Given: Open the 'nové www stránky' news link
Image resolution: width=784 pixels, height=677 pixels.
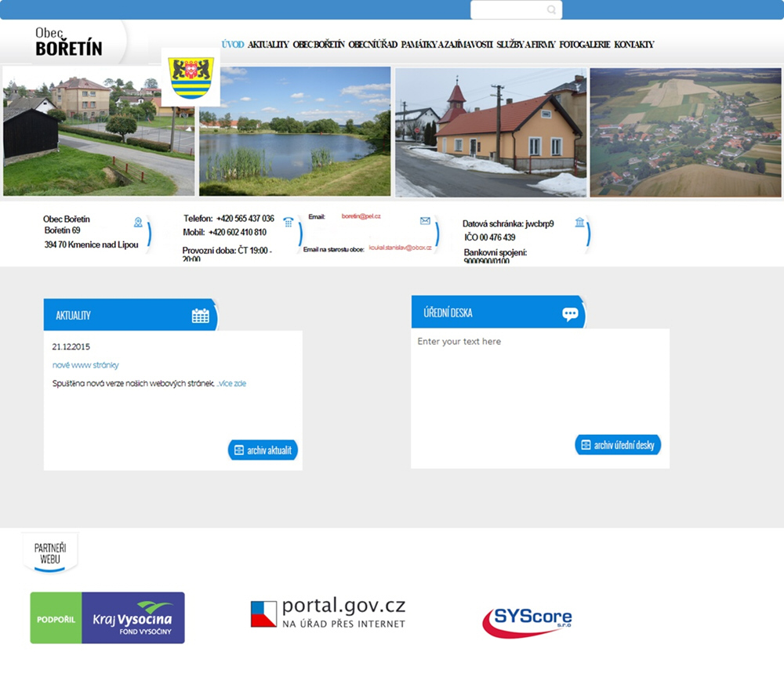Looking at the screenshot, I should [x=85, y=365].
